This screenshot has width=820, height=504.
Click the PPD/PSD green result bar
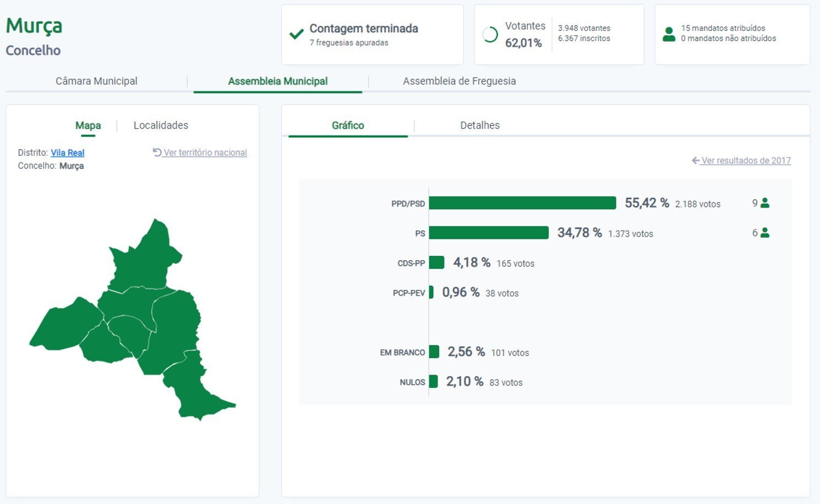tap(522, 203)
